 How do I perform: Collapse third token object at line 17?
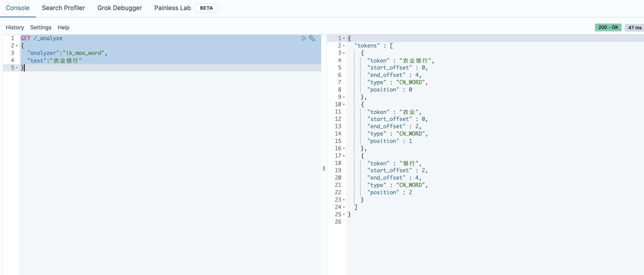click(x=344, y=156)
